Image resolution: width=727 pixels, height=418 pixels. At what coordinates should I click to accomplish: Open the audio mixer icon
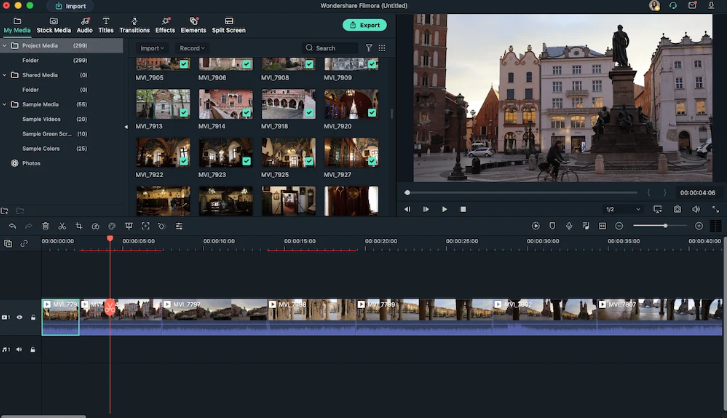[x=586, y=226]
